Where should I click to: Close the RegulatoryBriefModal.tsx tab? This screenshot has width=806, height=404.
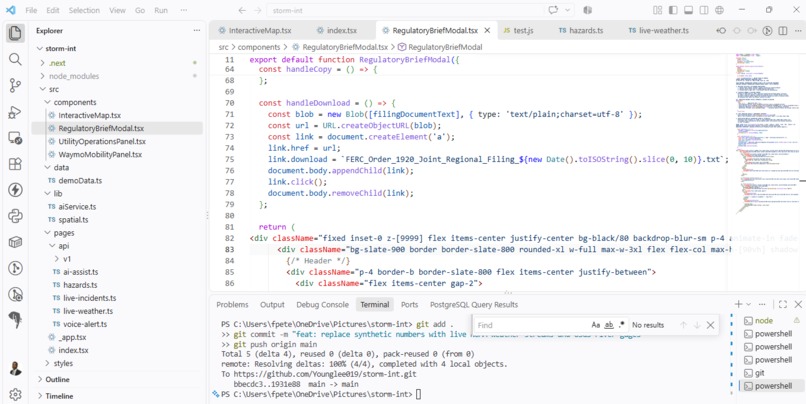coord(487,31)
